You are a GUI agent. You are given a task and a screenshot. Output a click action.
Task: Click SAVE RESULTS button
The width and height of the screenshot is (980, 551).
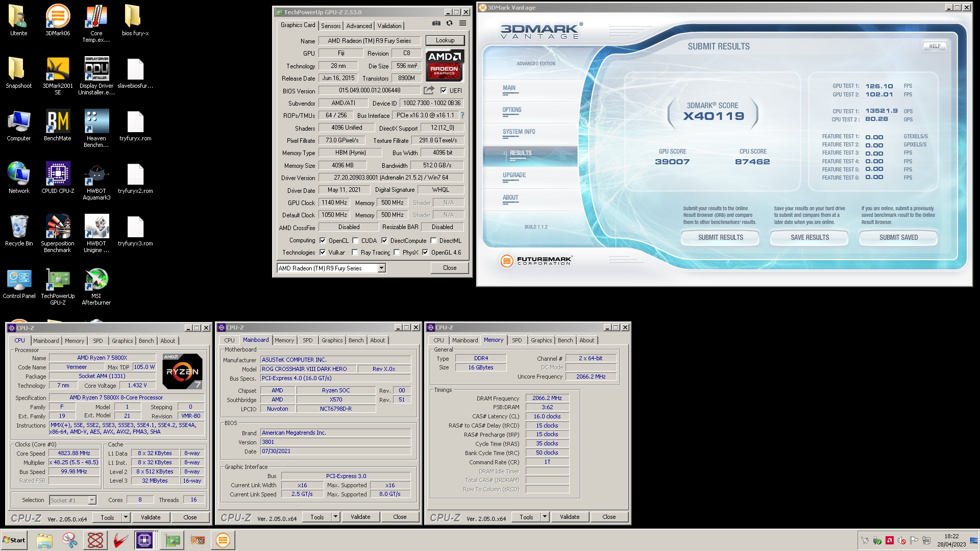[810, 237]
